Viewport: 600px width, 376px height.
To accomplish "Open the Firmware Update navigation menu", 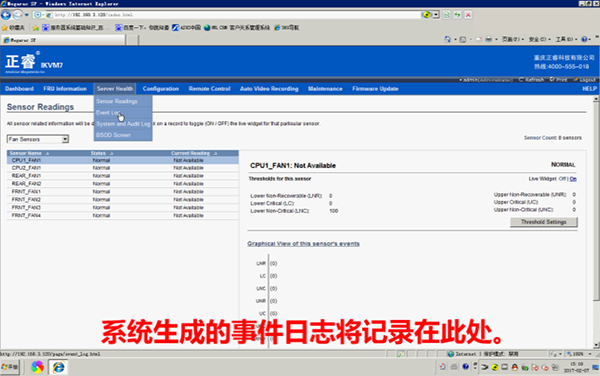I will coord(375,89).
